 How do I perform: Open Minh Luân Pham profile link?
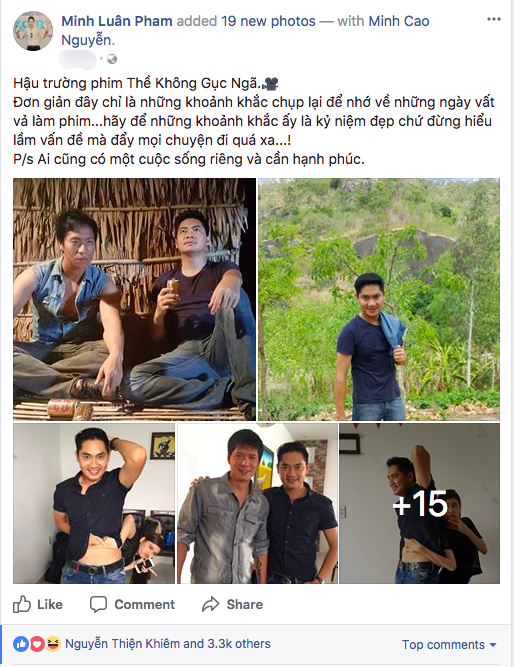[117, 21]
